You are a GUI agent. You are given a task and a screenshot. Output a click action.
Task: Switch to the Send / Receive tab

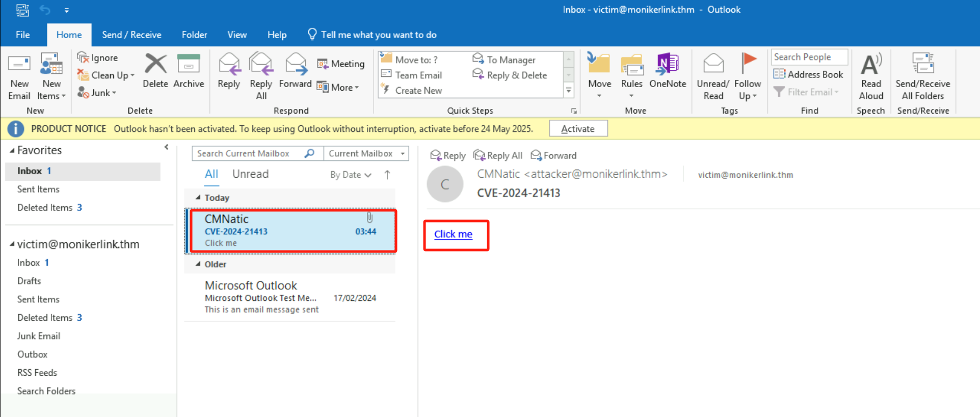(x=131, y=35)
